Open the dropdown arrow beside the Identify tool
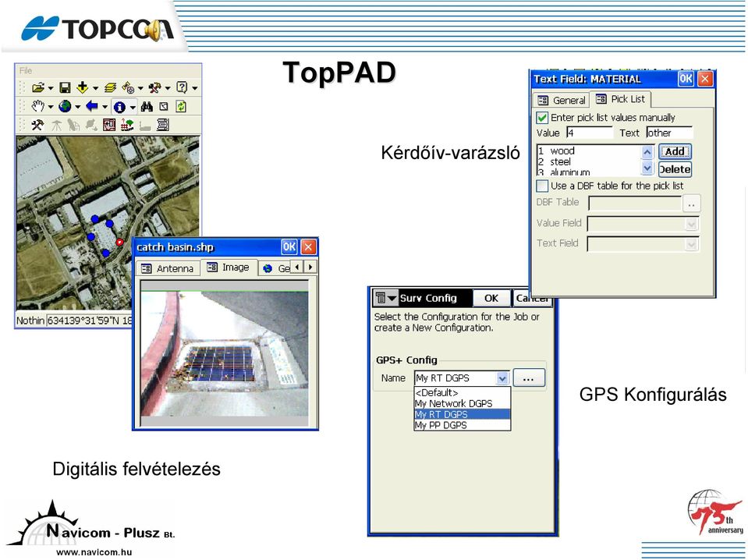 coord(133,107)
